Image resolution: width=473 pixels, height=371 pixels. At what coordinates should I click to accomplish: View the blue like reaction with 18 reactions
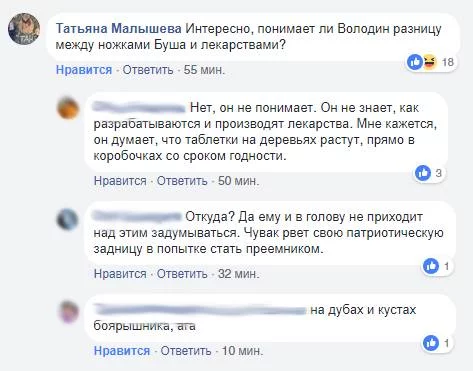tap(415, 62)
